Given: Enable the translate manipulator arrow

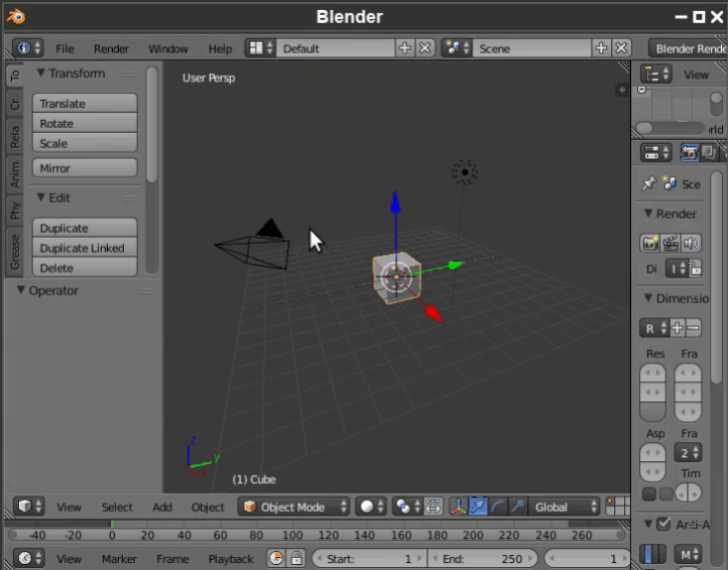Looking at the screenshot, I should coord(477,506).
